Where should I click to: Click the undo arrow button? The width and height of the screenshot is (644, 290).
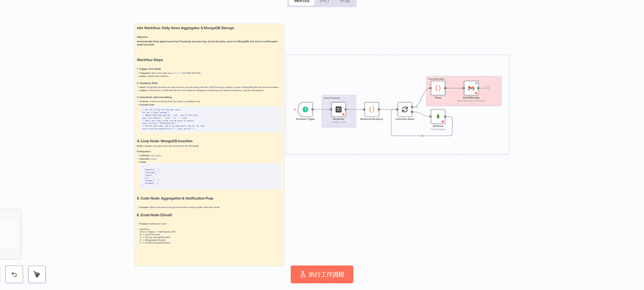(14, 274)
